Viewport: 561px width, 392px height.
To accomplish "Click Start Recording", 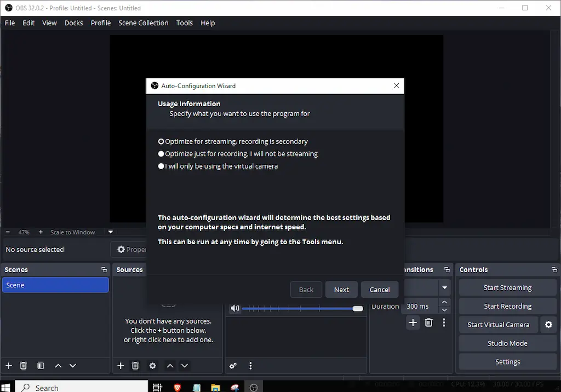I will pyautogui.click(x=507, y=306).
